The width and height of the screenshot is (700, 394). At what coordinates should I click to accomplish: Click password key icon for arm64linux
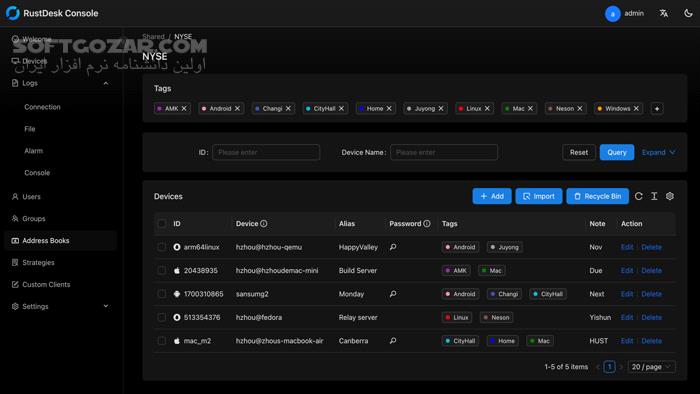[x=393, y=247]
